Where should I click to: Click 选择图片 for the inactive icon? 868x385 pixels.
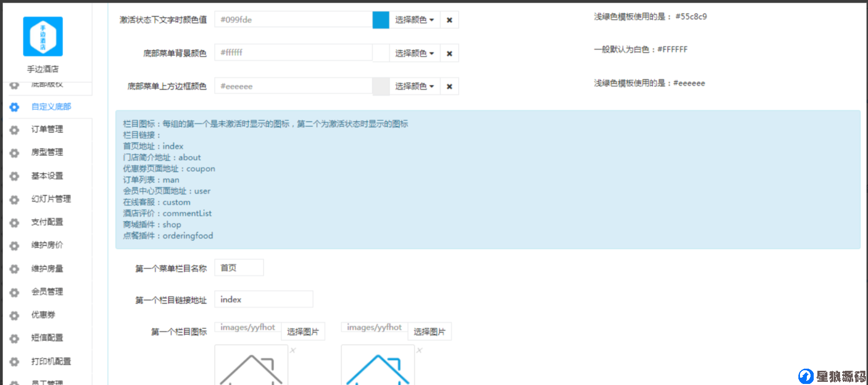303,331
